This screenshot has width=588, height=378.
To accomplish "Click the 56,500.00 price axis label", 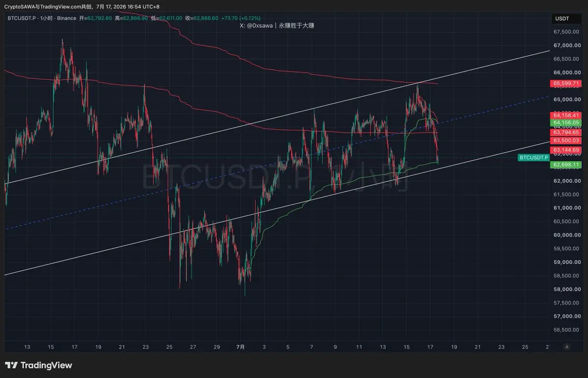I will point(567,330).
